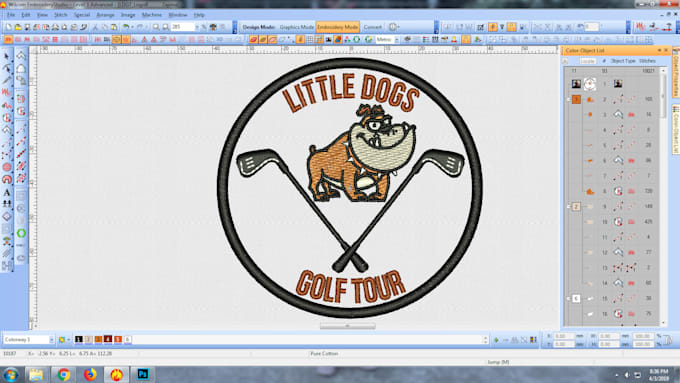Toggle the highlighted orange icon beside filter funnel

click(x=493, y=27)
